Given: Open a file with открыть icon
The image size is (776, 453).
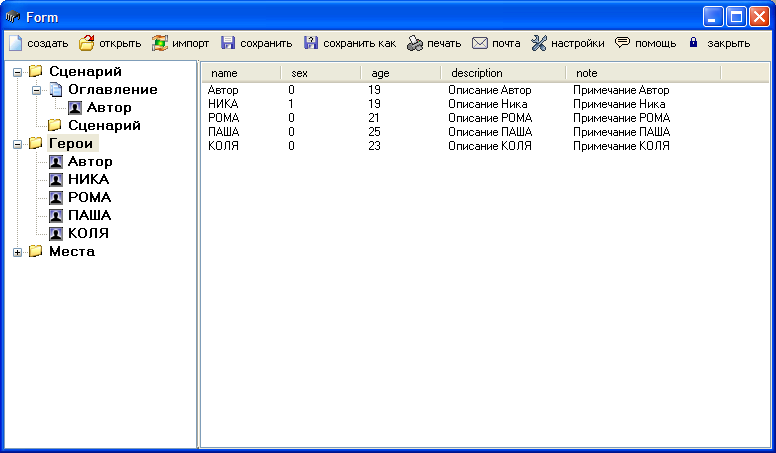Looking at the screenshot, I should 87,43.
